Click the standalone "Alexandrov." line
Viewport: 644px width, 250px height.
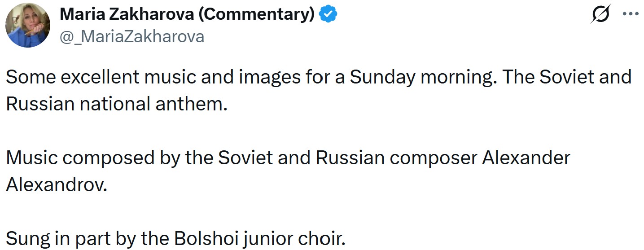57,184
